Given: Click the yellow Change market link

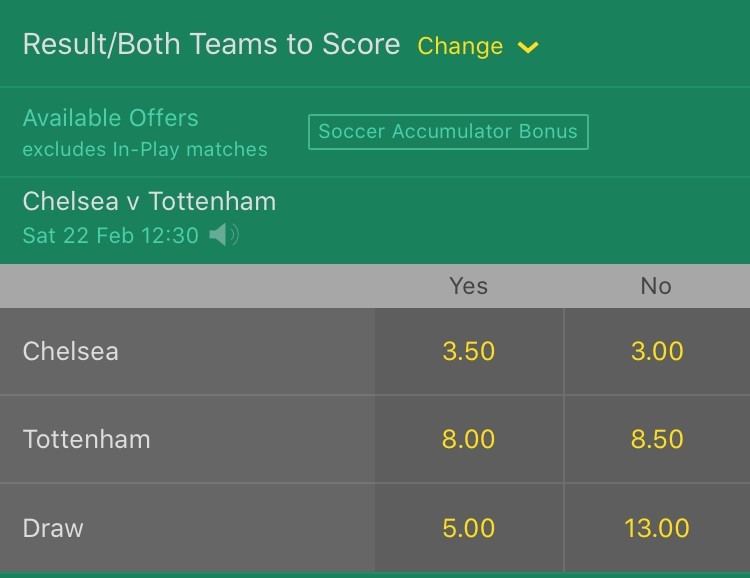Looking at the screenshot, I should pyautogui.click(x=460, y=46).
